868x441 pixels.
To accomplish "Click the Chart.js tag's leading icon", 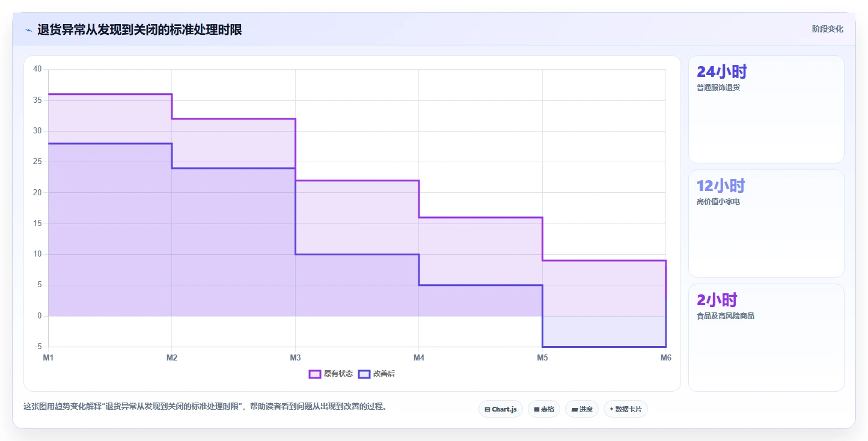I will (487, 409).
